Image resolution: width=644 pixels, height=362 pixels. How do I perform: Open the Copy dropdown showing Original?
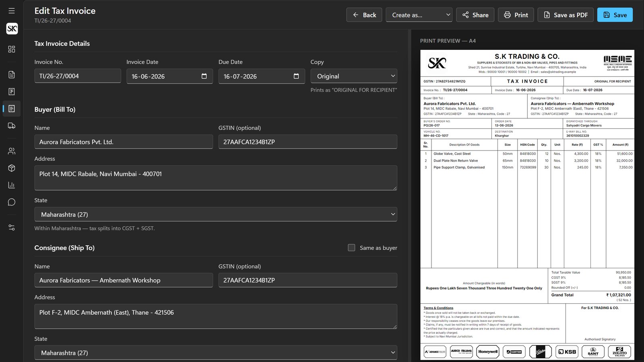click(354, 76)
